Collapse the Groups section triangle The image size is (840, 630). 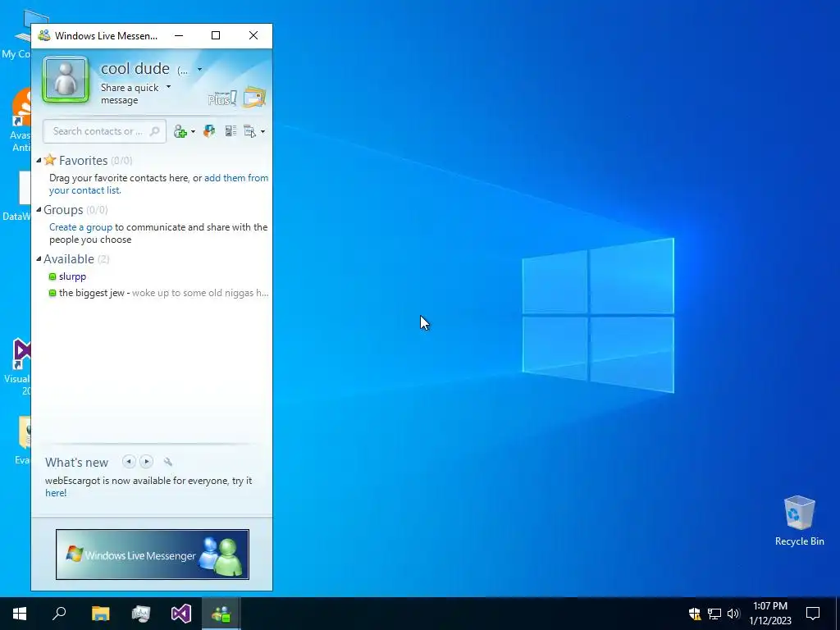point(39,209)
